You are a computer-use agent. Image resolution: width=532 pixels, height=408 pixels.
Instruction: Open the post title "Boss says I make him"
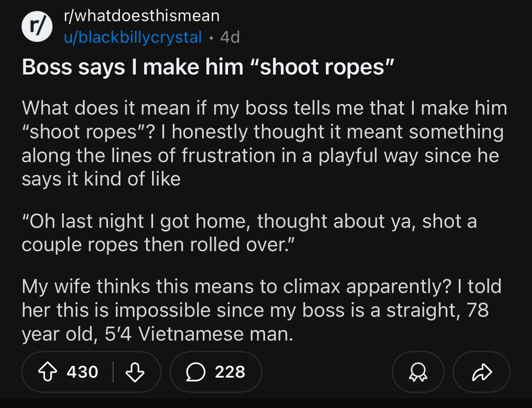click(x=132, y=67)
